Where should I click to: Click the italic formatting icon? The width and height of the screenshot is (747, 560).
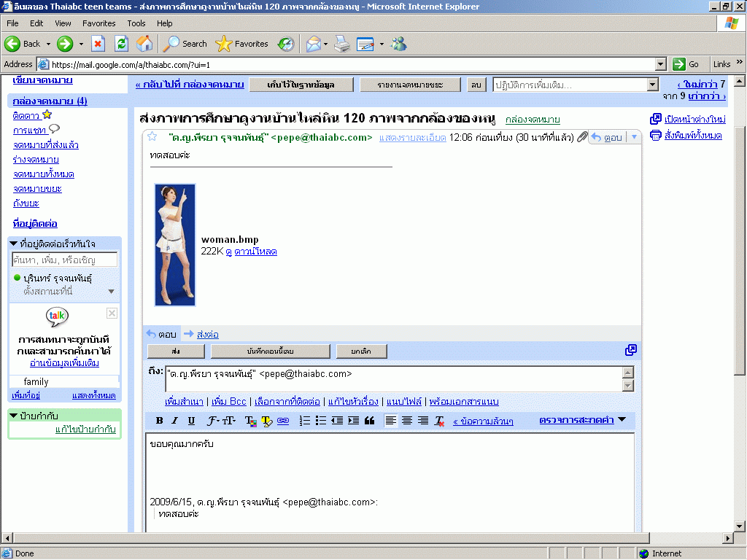[x=175, y=421]
